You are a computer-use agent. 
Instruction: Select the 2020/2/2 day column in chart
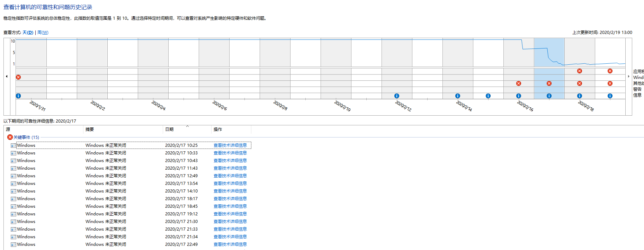92,69
